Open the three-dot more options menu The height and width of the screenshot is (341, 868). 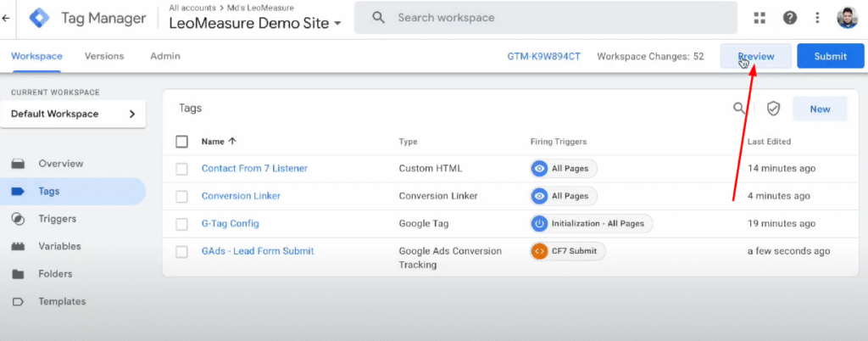coord(818,18)
